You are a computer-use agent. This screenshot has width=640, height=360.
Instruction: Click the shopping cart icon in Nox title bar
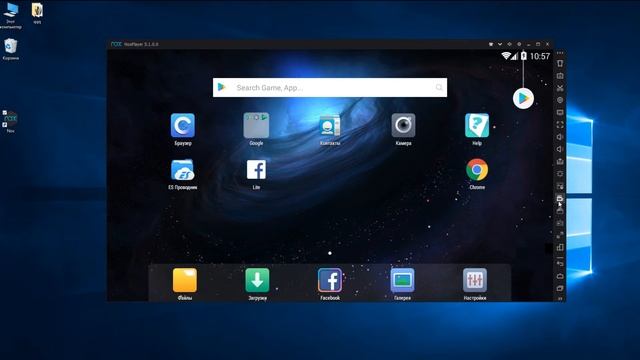(491, 44)
